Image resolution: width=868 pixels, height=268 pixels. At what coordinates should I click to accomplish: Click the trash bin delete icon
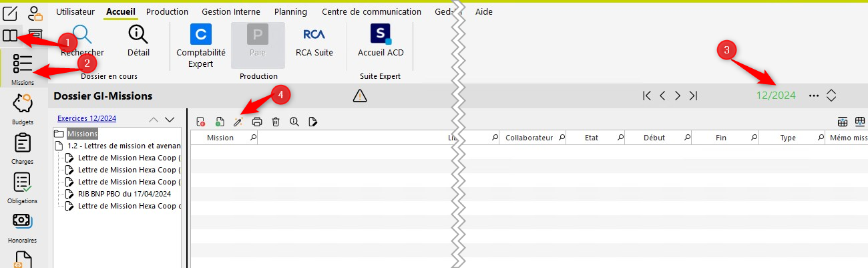(276, 122)
